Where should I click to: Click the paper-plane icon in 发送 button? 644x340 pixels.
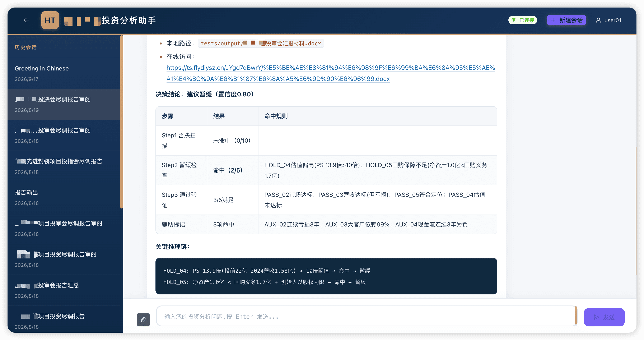tap(597, 317)
